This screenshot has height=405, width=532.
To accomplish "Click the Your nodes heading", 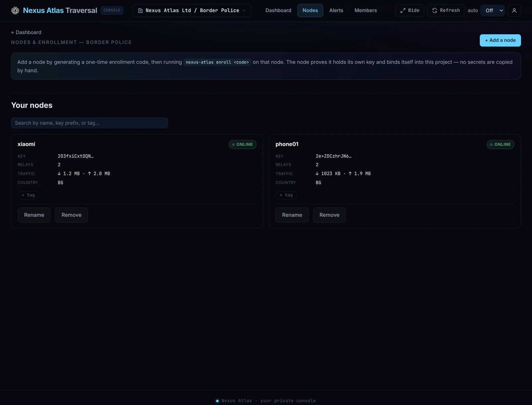I will pos(32,105).
